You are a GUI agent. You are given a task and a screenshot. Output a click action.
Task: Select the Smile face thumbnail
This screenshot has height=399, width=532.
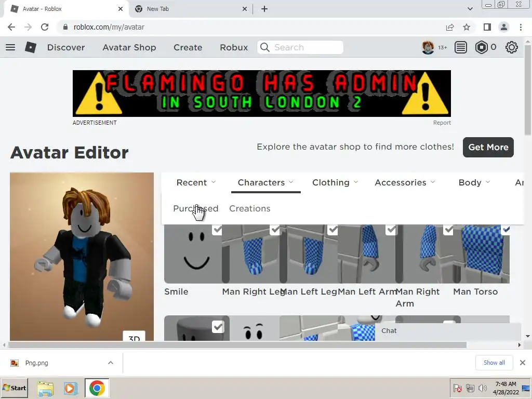[x=193, y=254]
